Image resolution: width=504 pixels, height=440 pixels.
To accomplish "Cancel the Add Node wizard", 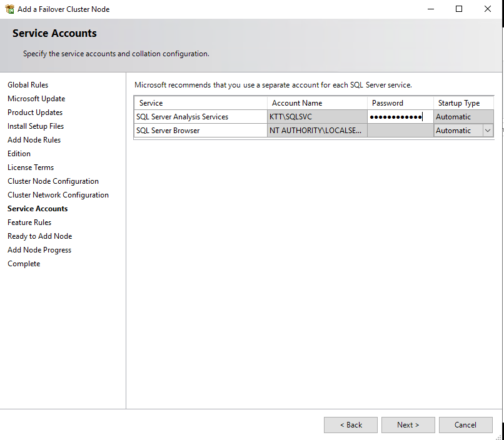I will click(x=465, y=424).
